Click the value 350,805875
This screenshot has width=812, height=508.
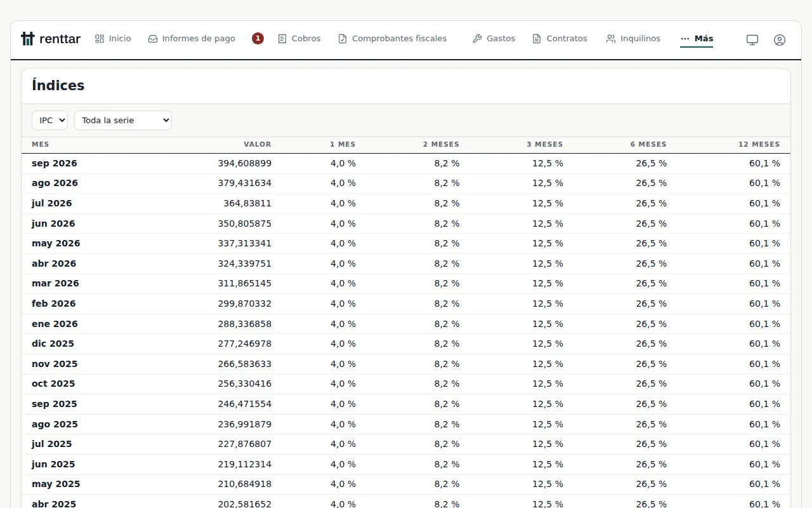(x=245, y=224)
